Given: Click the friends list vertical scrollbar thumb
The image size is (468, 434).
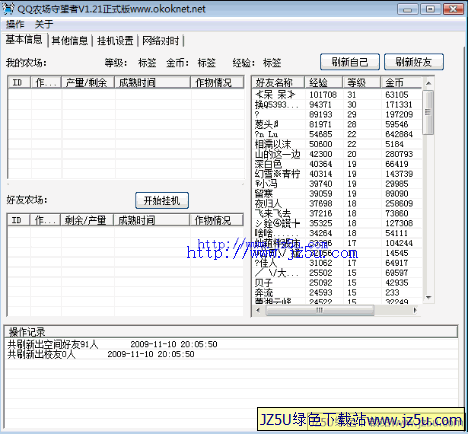Looking at the screenshot, I should coord(428,112).
